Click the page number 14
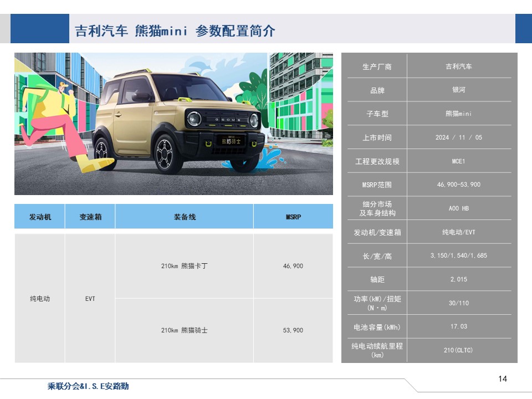 pyautogui.click(x=503, y=379)
